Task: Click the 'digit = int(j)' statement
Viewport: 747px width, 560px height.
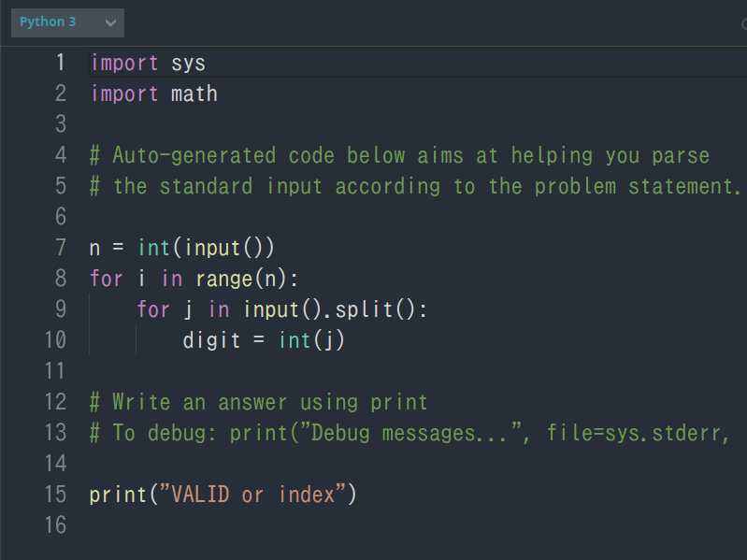Action: pos(264,340)
